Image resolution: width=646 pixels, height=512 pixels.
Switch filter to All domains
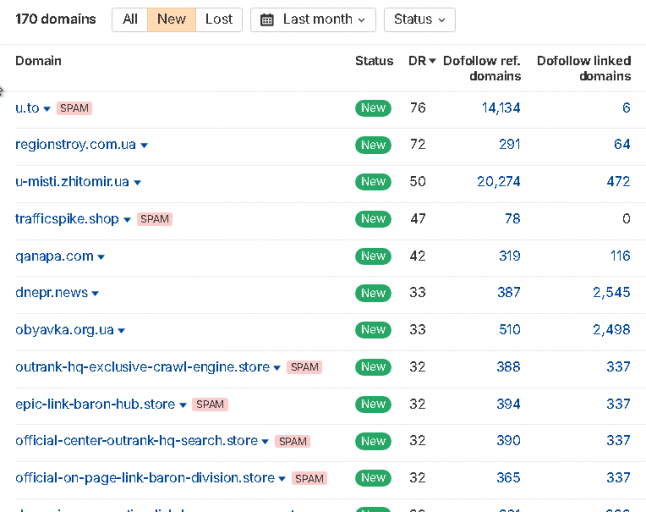pos(130,19)
